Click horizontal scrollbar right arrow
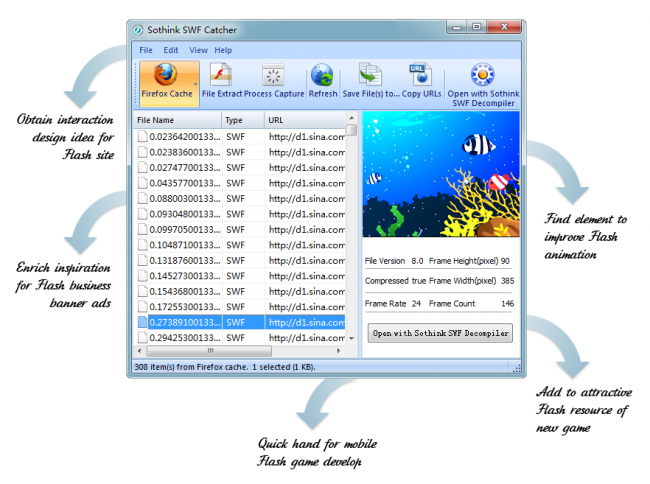Screen dimensions: 650x484 (x=339, y=351)
